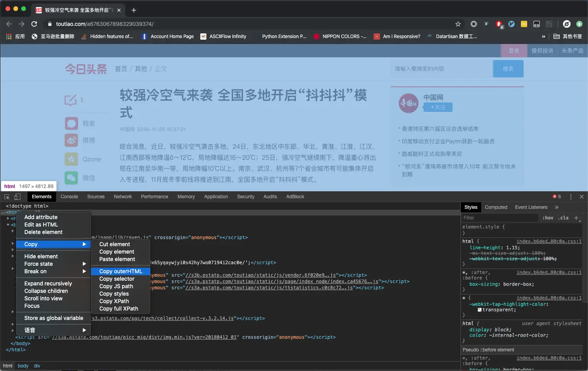Viewport: 588px width, 371px height.
Task: Open the 应用 apps shortcut in bookmarks bar
Action: click(x=16, y=37)
